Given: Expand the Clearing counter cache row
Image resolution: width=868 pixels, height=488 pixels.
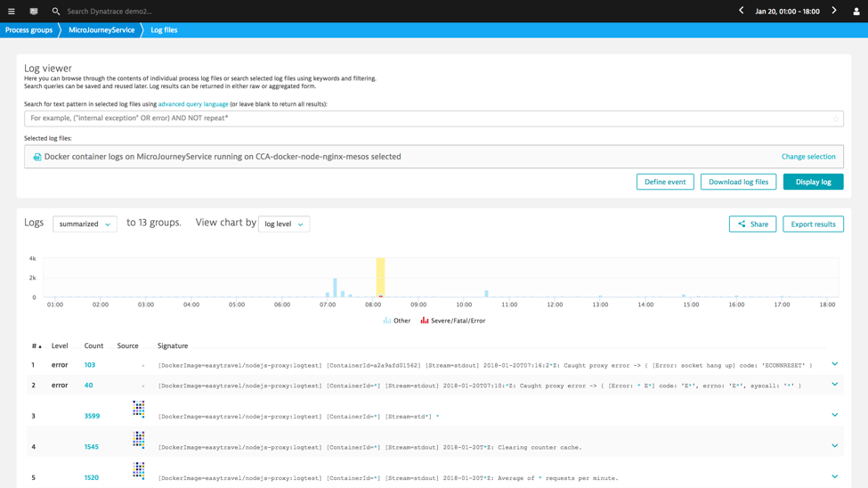Looking at the screenshot, I should click(x=835, y=446).
